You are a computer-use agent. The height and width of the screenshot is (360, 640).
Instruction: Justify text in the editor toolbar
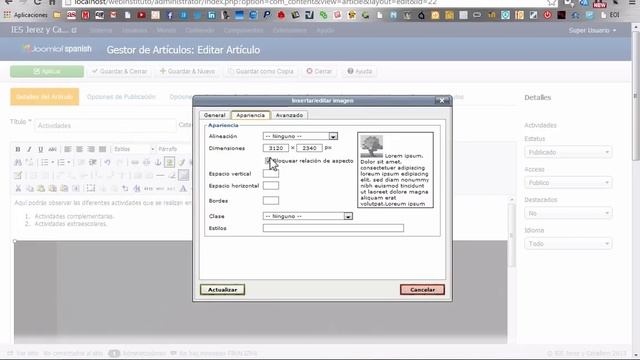[x=102, y=149]
